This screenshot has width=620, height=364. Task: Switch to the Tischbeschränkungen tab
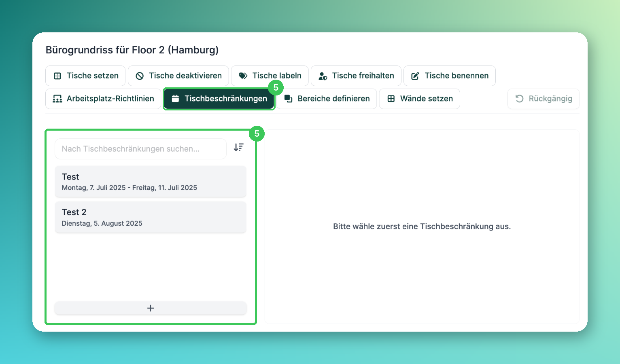coord(219,99)
